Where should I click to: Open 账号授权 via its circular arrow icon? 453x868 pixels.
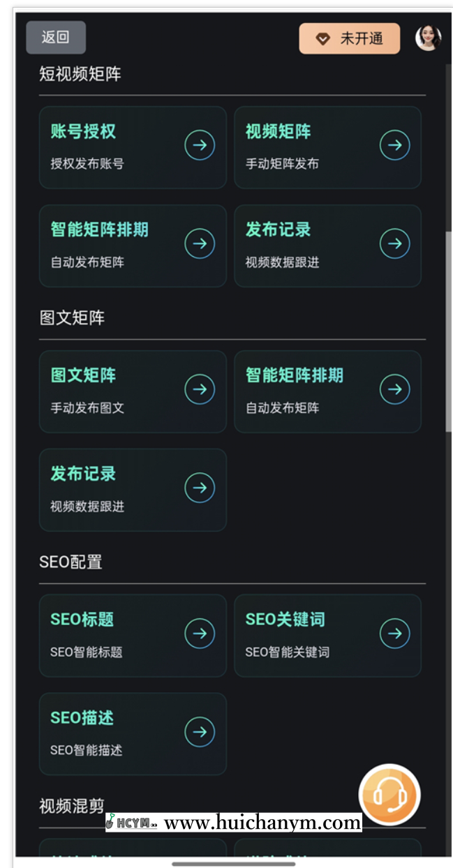[x=200, y=145]
